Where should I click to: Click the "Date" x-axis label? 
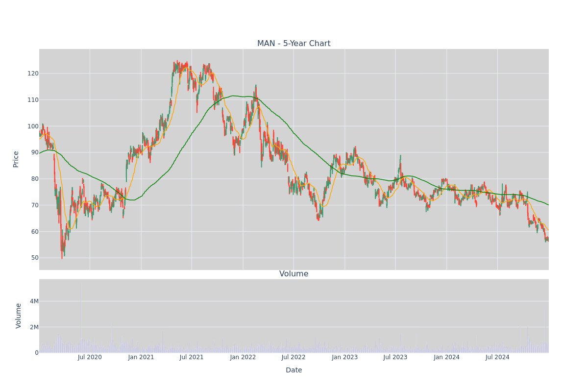pyautogui.click(x=294, y=370)
